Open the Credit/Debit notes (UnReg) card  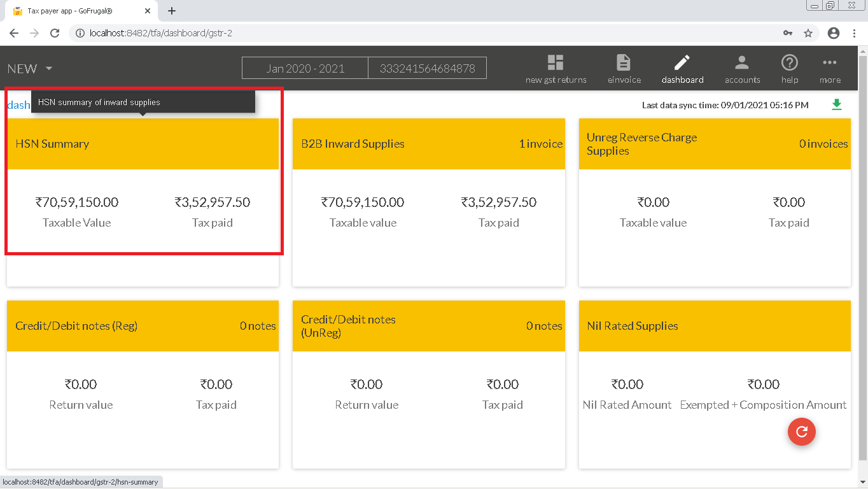click(429, 385)
